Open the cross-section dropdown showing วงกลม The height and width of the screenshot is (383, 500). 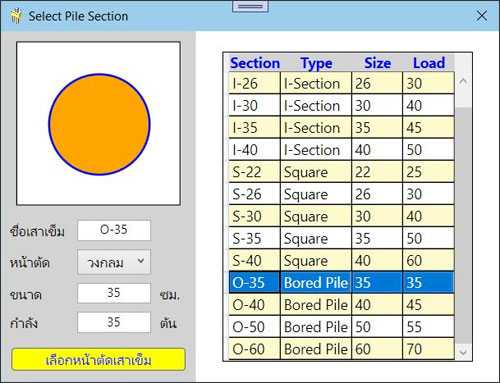pos(114,262)
